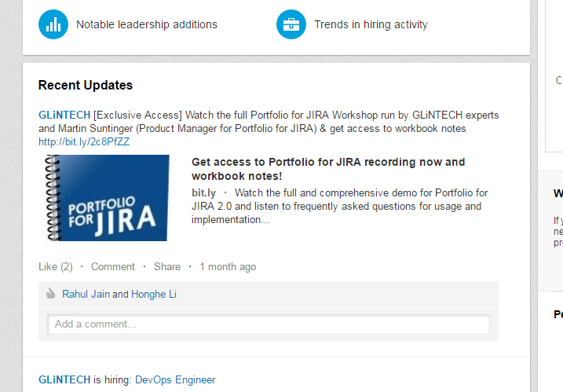Image resolution: width=563 pixels, height=392 pixels.
Task: View Honghe Li's profile
Action: coord(154,294)
